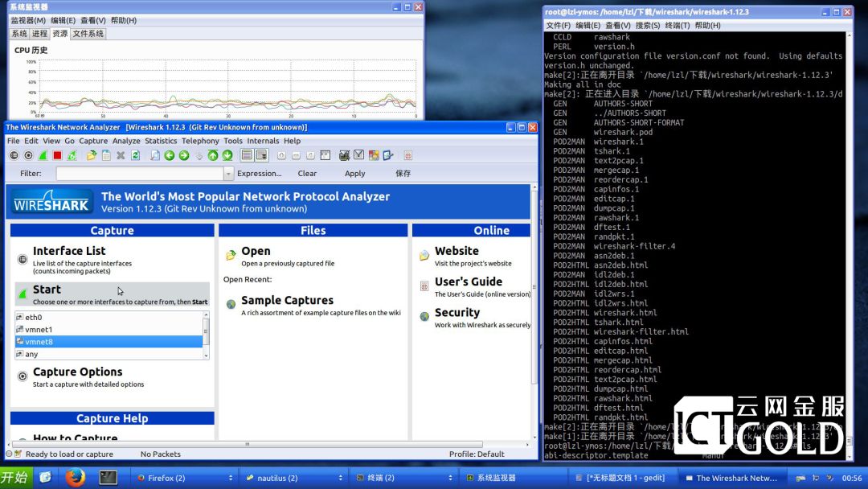Open the Analyze menu
Screen dimensions: 868x489
click(x=126, y=142)
